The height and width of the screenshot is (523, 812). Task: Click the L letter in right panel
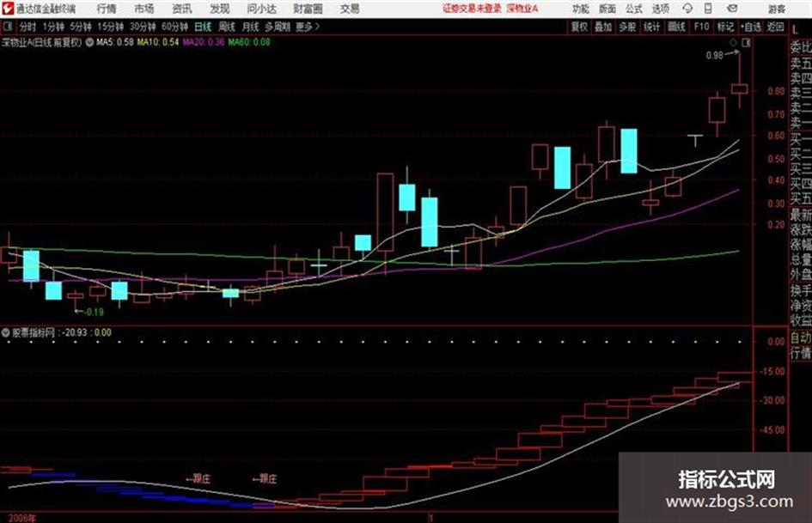pyautogui.click(x=795, y=31)
